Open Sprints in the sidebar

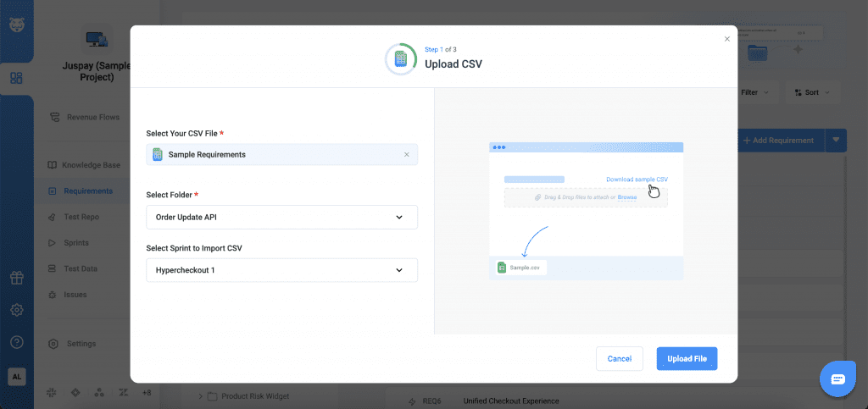[76, 243]
